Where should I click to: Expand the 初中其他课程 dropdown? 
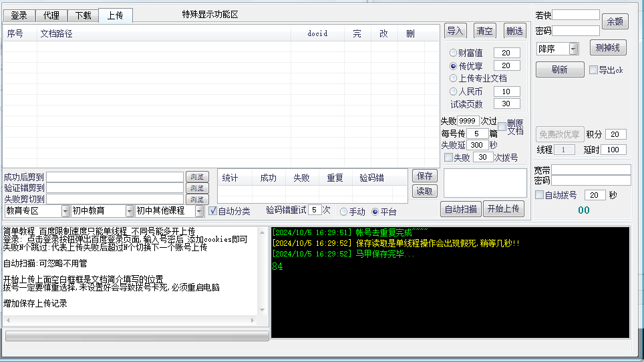pos(199,211)
